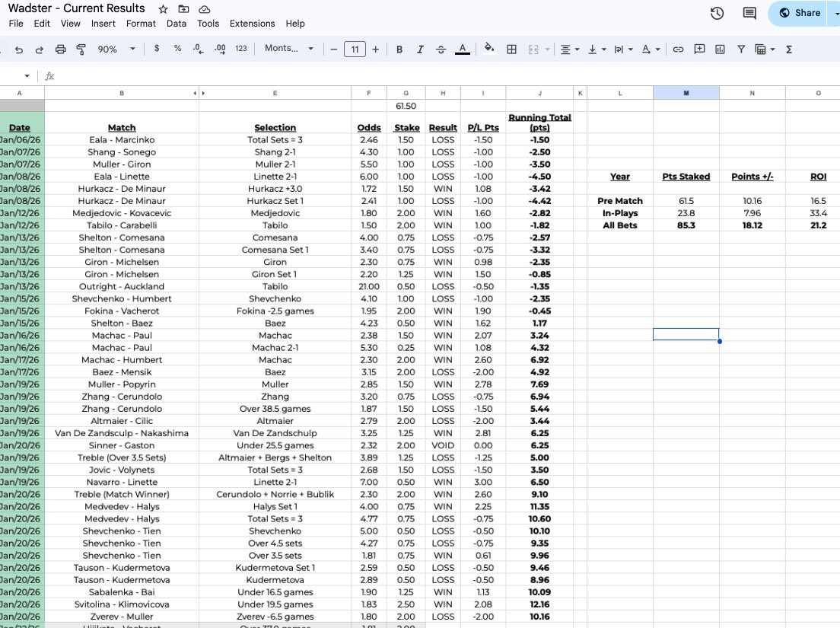Click the 61.50 total stake cell
This screenshot has width=840, height=628.
[x=406, y=106]
